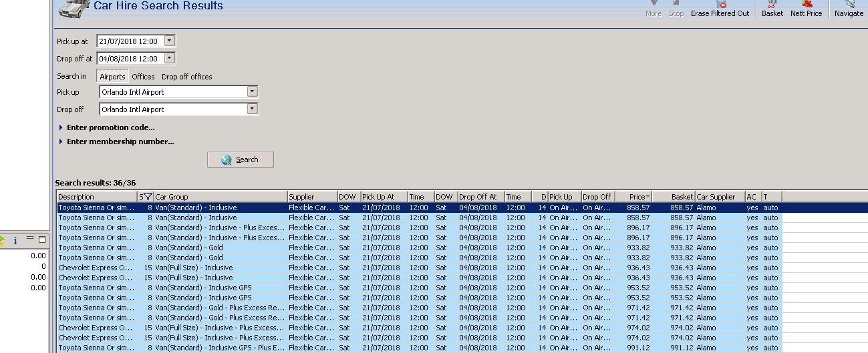Sort by Car Supplier column header

click(720, 197)
